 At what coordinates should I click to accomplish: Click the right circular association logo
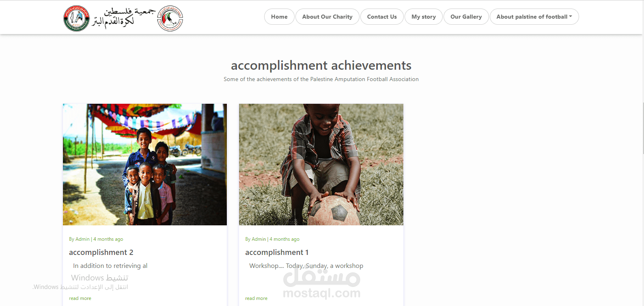170,18
